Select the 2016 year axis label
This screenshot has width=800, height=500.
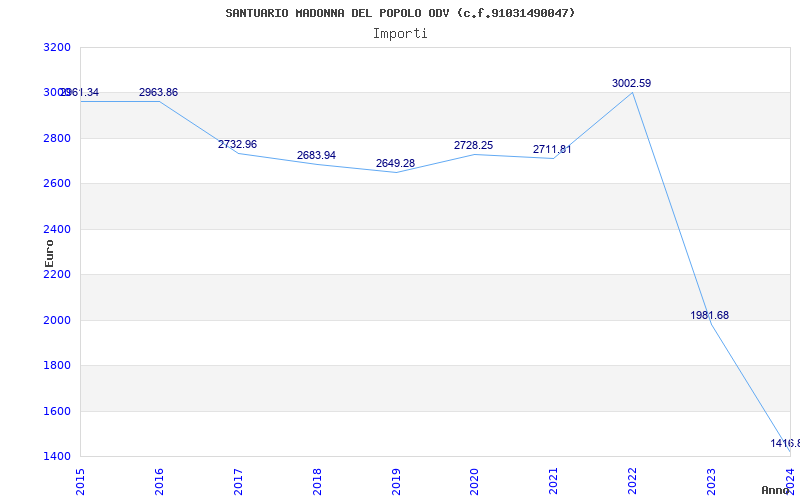159,482
